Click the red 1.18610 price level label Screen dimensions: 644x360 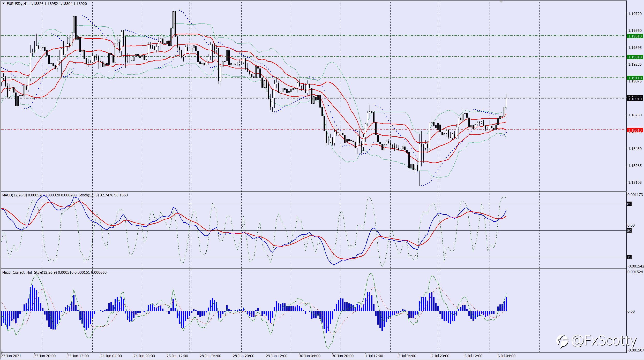pyautogui.click(x=635, y=130)
